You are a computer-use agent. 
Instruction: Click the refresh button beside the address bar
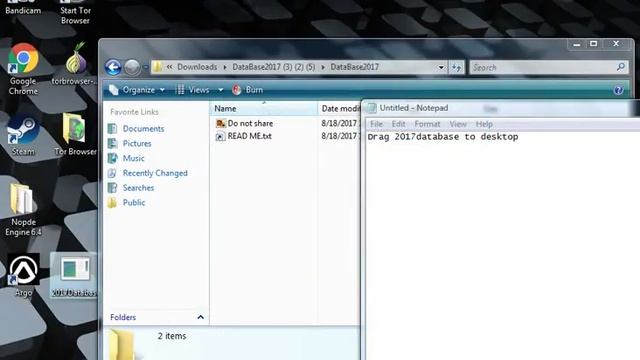[x=456, y=67]
